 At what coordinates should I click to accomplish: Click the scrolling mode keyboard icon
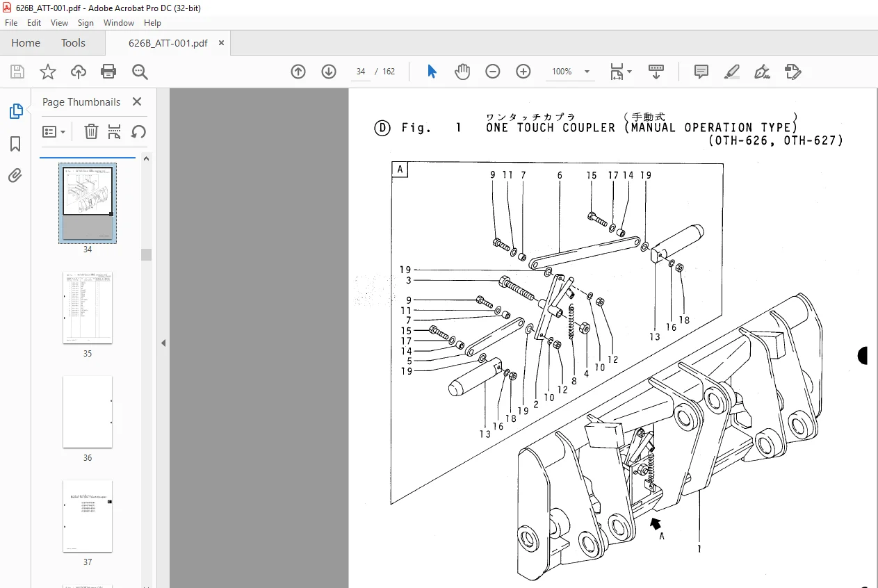656,72
